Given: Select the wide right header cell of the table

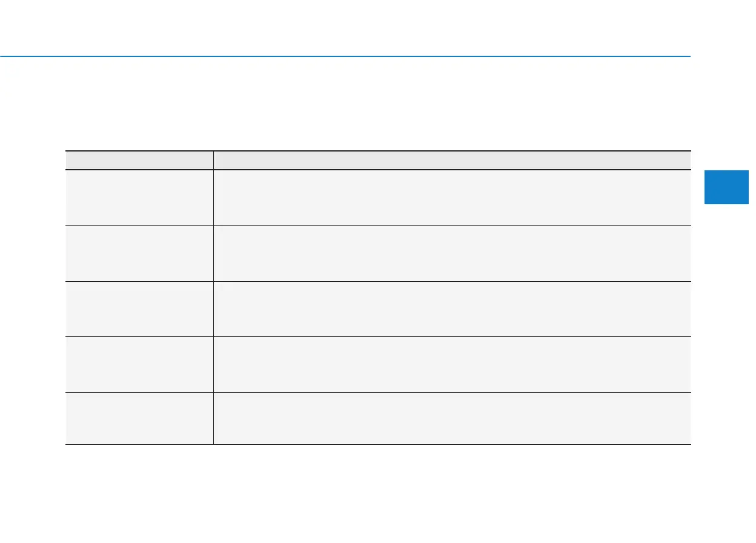Looking at the screenshot, I should tap(452, 160).
